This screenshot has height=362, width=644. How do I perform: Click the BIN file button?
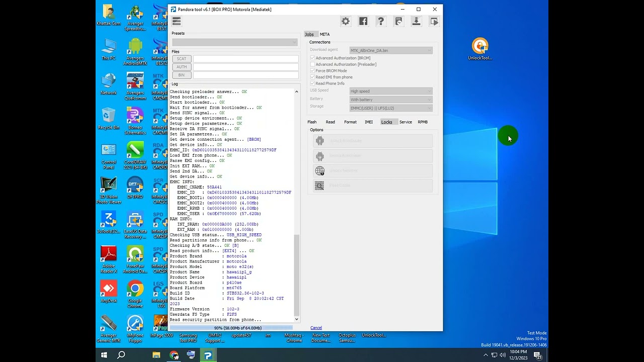point(182,75)
